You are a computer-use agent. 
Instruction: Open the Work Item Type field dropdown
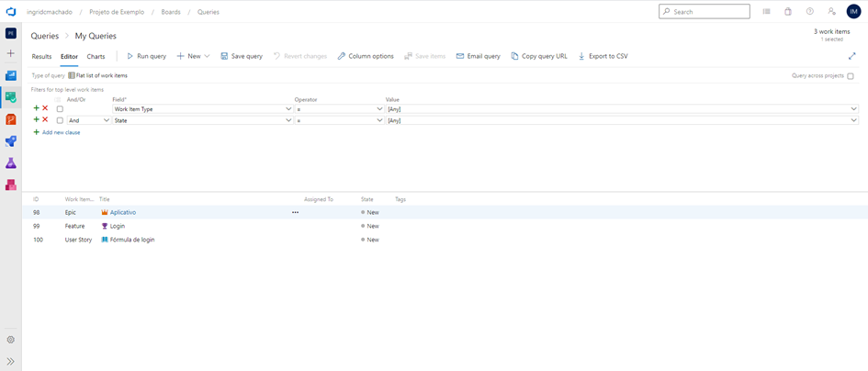pyautogui.click(x=288, y=109)
